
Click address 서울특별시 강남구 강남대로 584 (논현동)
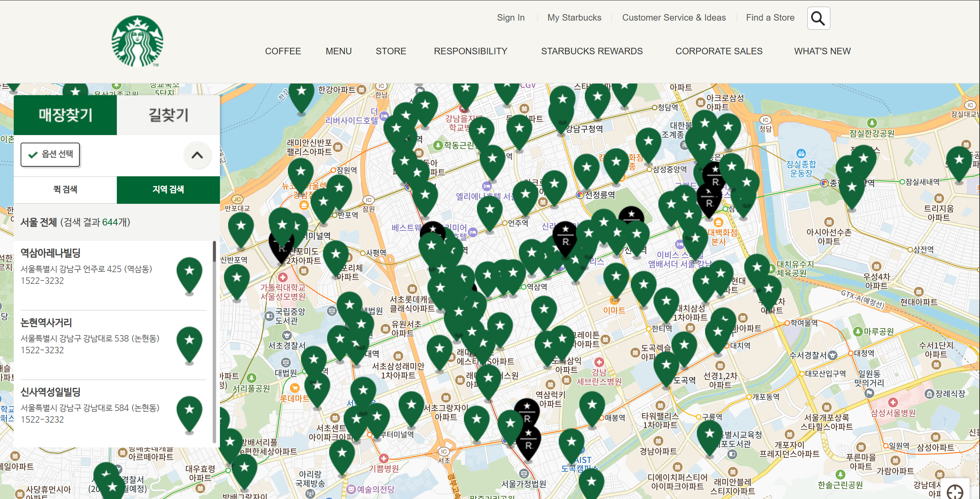(x=90, y=408)
